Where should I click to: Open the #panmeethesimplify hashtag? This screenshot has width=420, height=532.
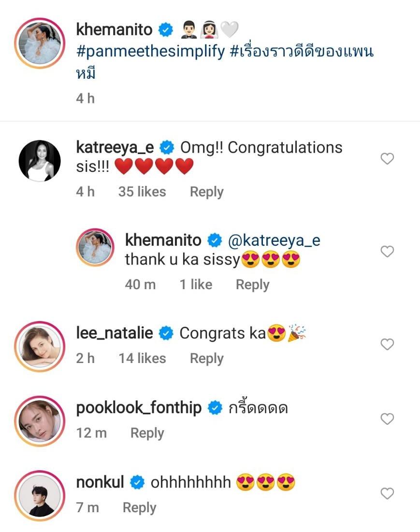[151, 52]
